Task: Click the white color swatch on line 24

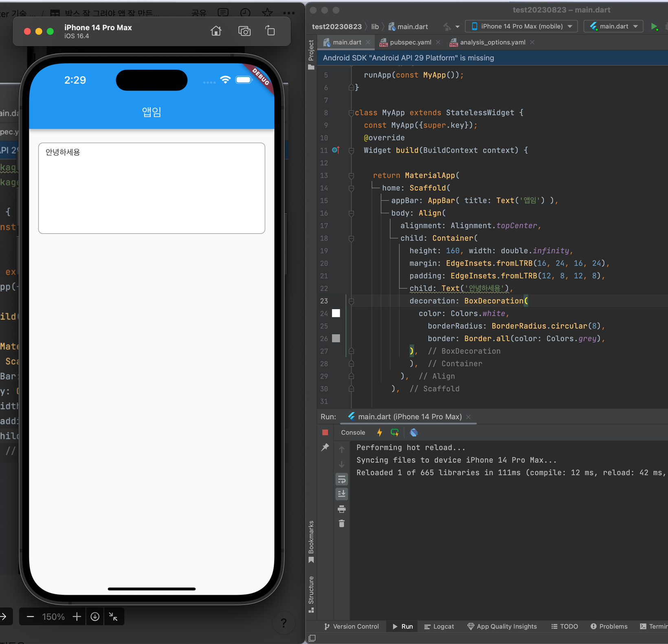Action: [x=336, y=313]
